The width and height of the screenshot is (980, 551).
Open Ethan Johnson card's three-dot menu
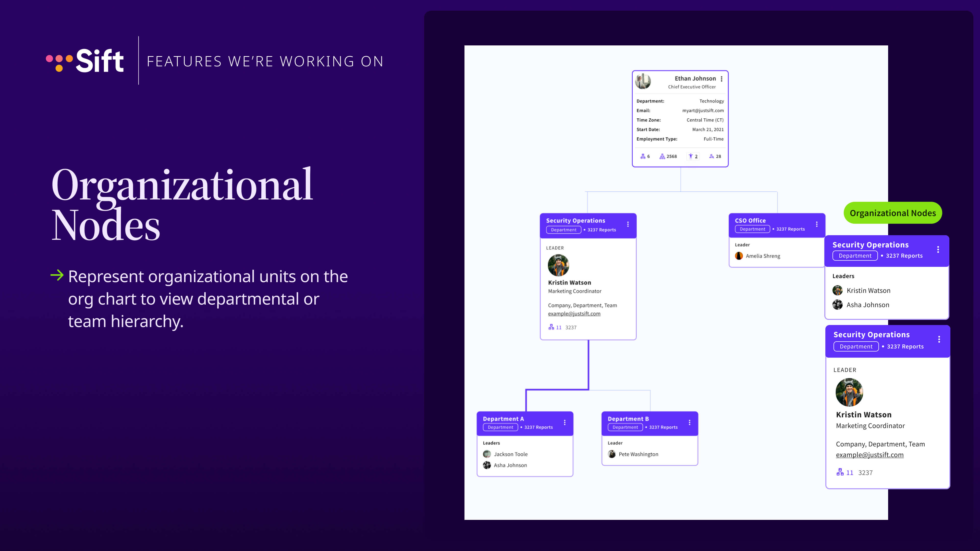tap(721, 79)
